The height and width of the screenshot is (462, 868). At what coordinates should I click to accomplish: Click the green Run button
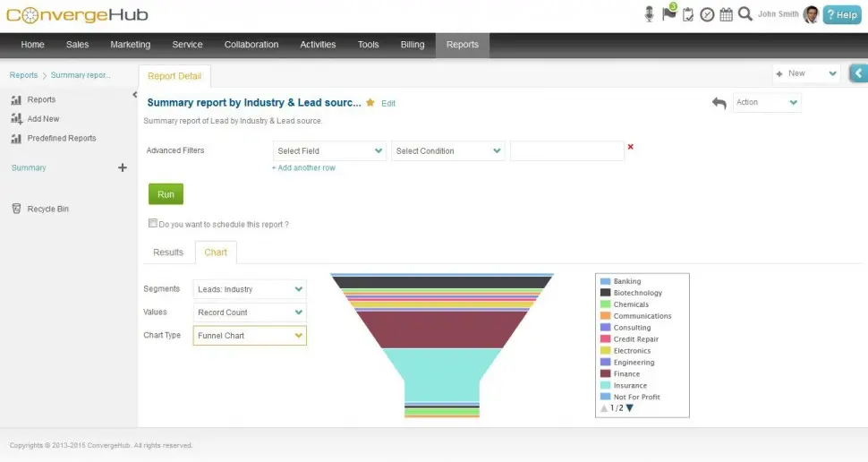point(166,194)
